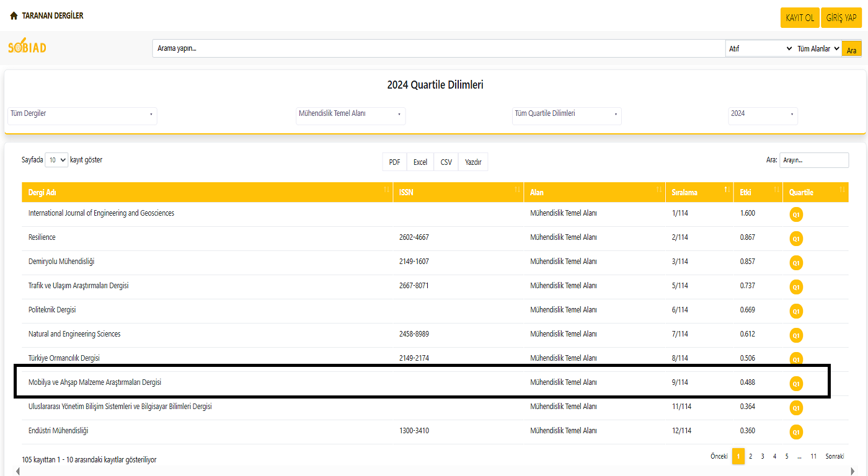Click Demiryolu Mühendisliği journal name

pos(61,262)
